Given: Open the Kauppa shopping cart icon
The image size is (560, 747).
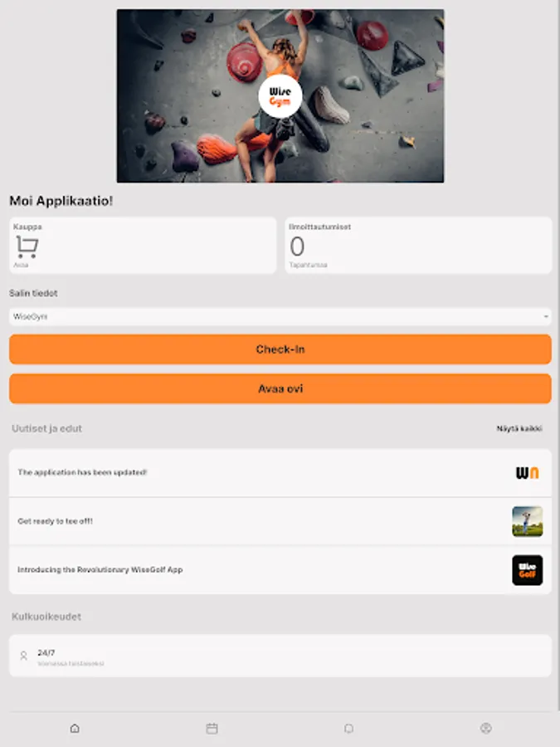Looking at the screenshot, I should (27, 247).
